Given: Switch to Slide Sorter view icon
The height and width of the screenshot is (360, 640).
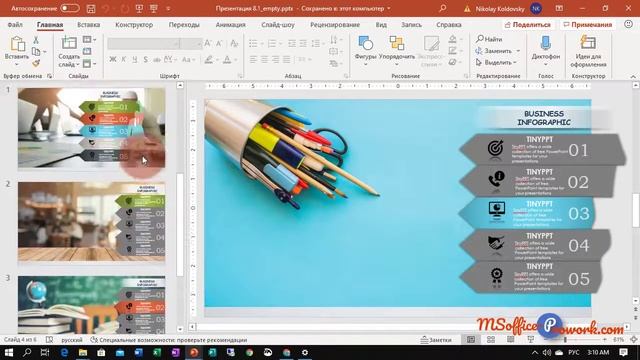Looking at the screenshot, I should 491,340.
